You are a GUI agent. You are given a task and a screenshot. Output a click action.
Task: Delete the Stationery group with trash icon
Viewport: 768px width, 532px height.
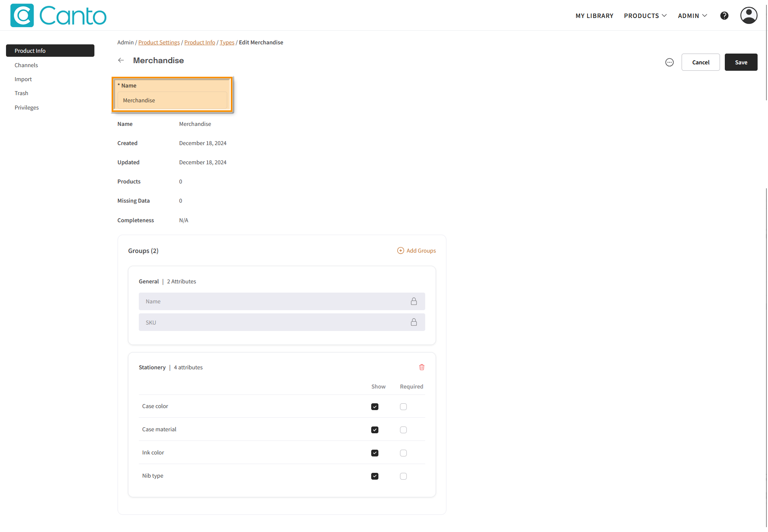click(422, 367)
